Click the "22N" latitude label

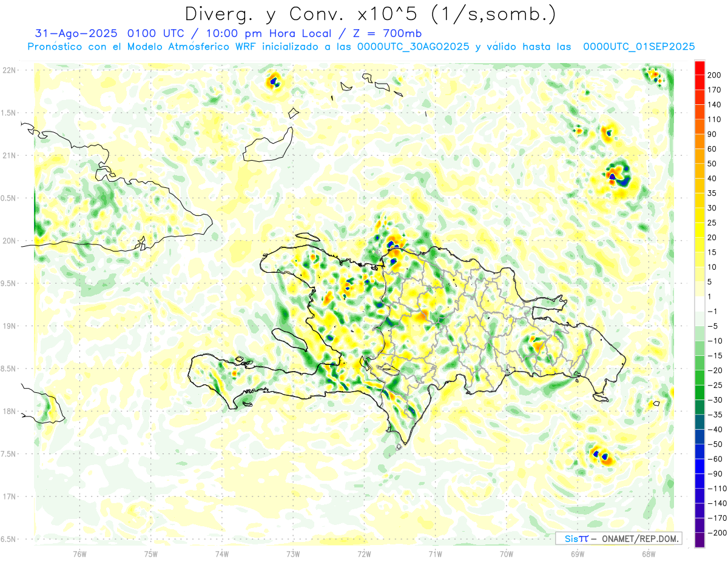10,70
